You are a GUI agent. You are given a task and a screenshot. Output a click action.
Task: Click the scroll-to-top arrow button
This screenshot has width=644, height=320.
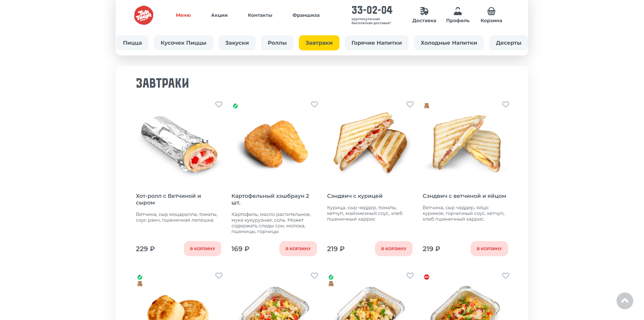click(625, 301)
